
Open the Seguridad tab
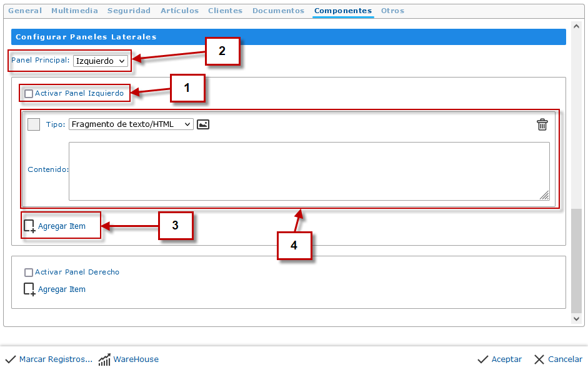point(129,11)
